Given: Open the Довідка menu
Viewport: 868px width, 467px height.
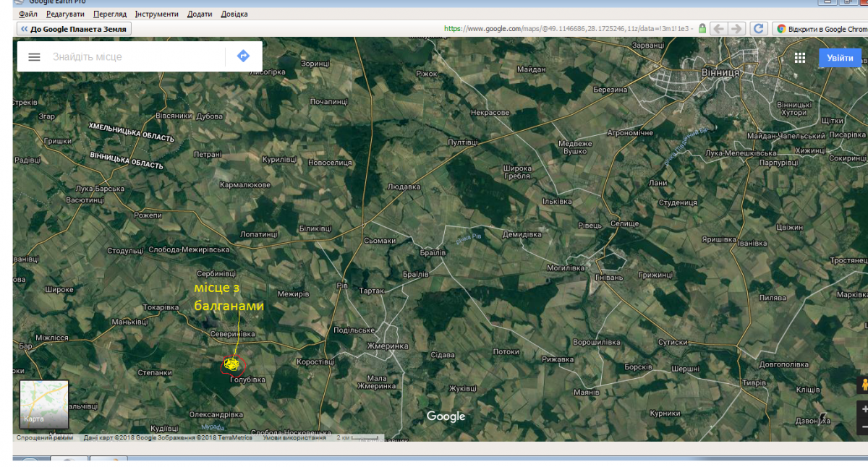Looking at the screenshot, I should point(234,14).
